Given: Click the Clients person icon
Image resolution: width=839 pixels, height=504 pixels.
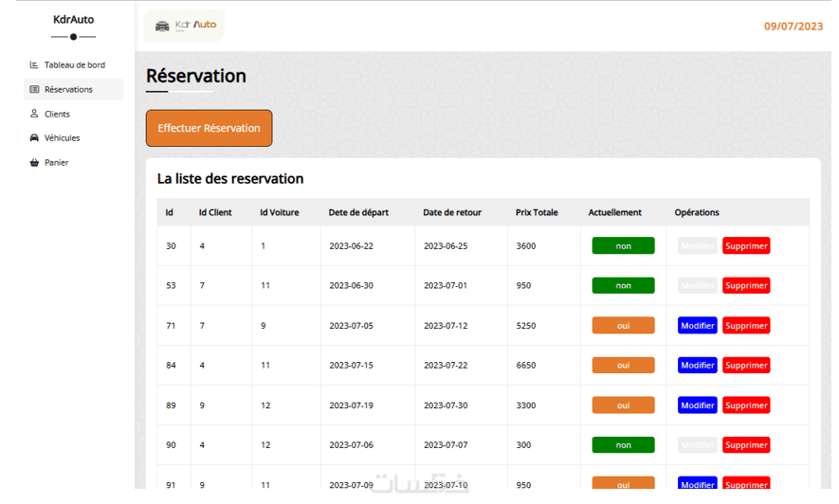Looking at the screenshot, I should [34, 114].
